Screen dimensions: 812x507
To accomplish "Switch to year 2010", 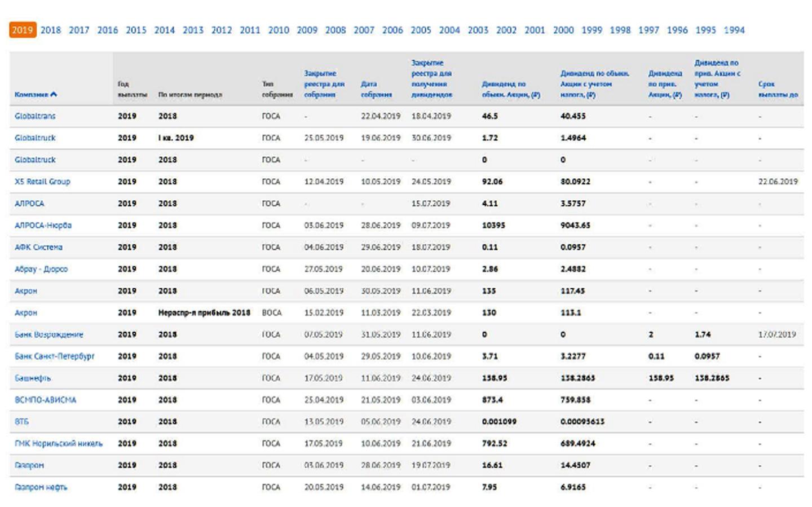I will pyautogui.click(x=279, y=30).
